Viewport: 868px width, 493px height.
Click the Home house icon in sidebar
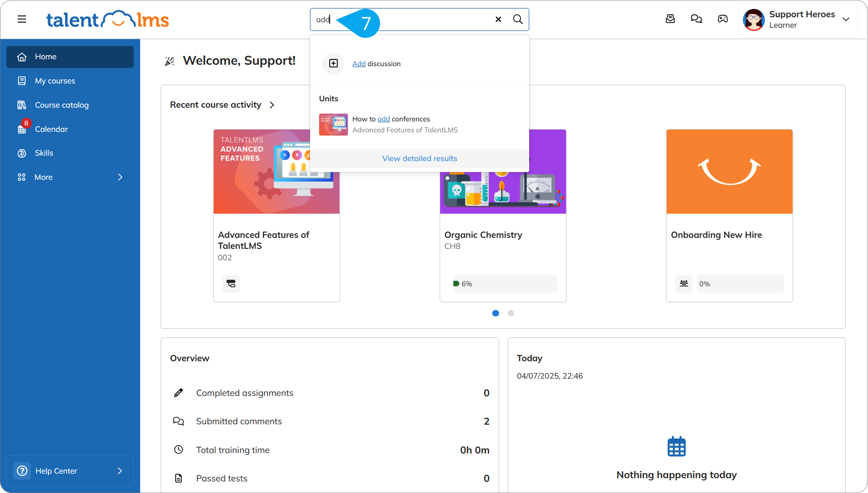coord(22,57)
